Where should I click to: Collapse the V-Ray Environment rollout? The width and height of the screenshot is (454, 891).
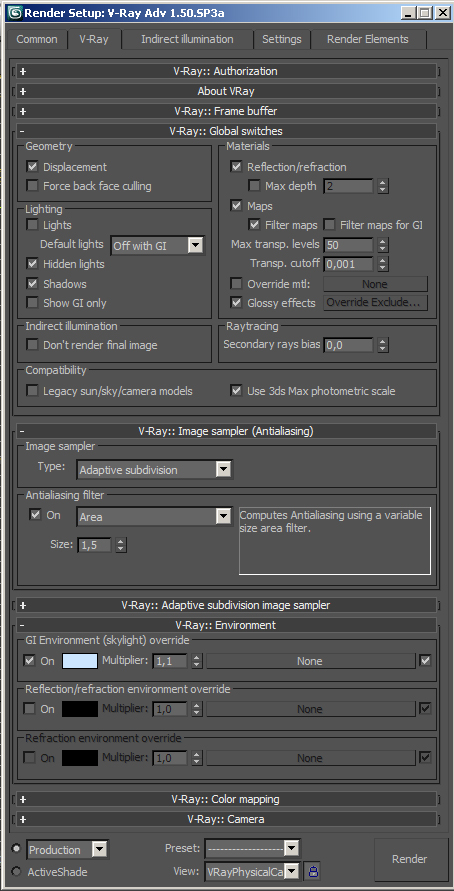click(226, 624)
